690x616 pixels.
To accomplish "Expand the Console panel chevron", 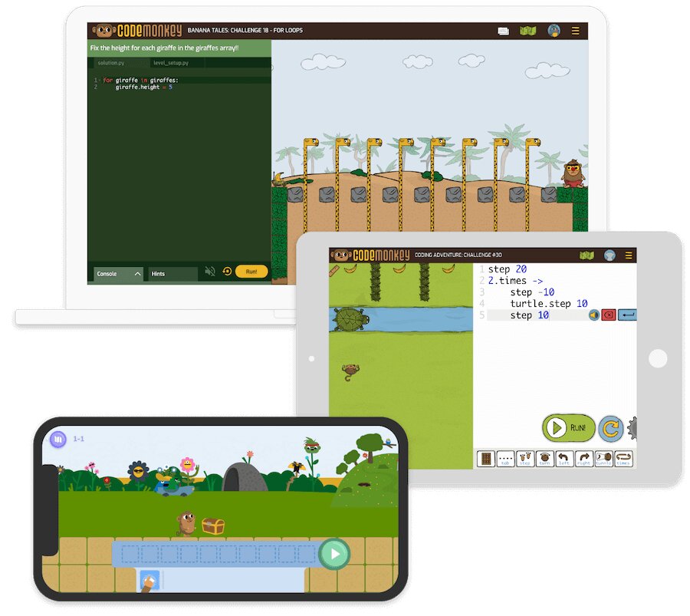I will 137,274.
